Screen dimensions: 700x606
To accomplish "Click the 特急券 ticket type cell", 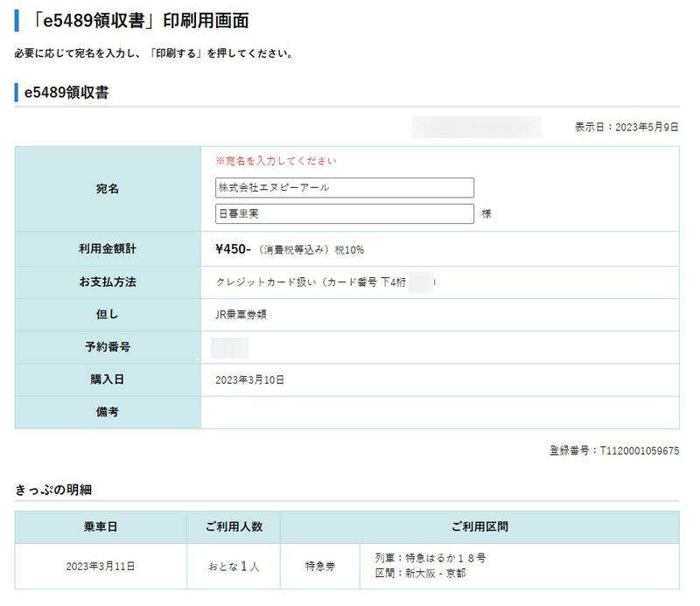I will 320,567.
